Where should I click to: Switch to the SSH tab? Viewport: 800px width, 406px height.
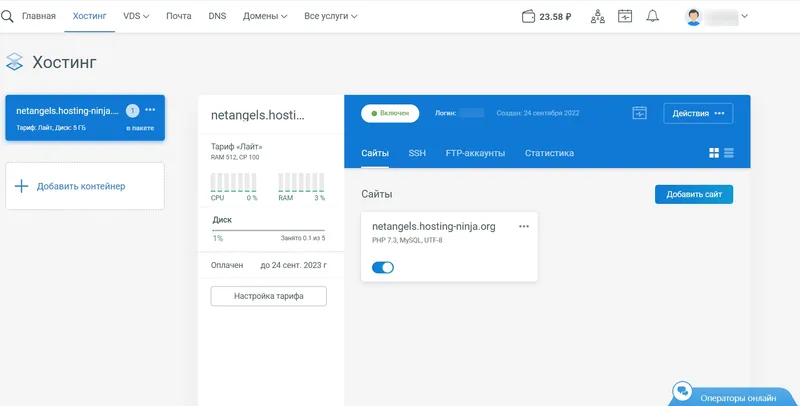417,153
